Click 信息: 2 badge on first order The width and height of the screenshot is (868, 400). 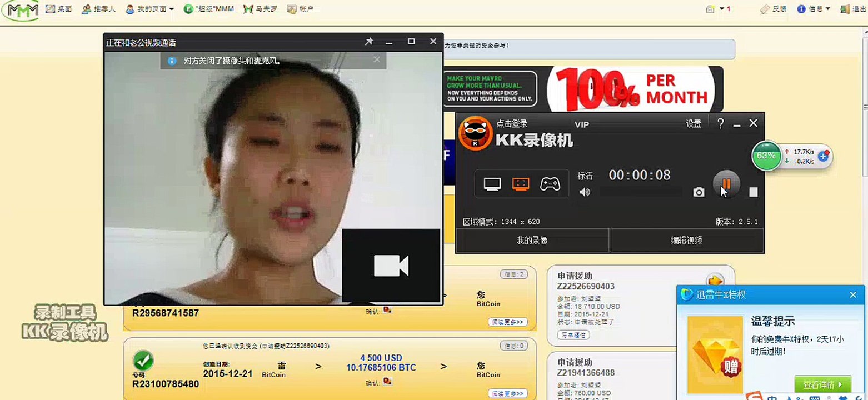click(x=514, y=274)
